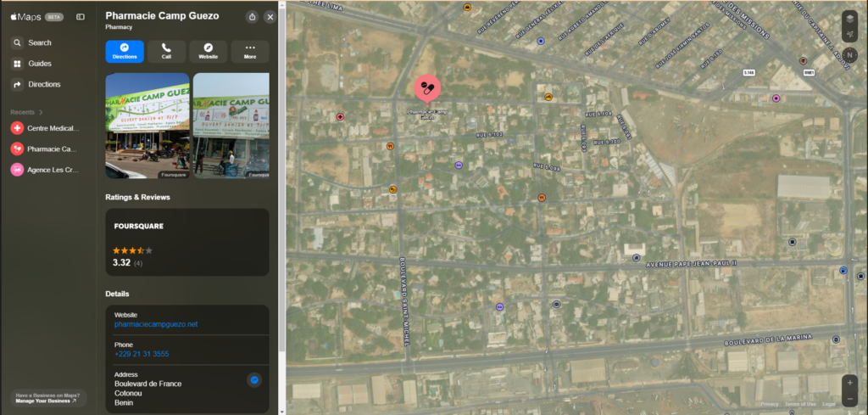Call the pharmacy with Call button
868x415 pixels.
pyautogui.click(x=166, y=51)
